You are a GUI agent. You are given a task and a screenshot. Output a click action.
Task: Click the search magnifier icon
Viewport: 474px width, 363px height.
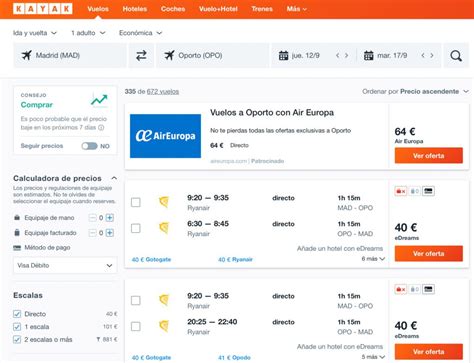pos(456,56)
